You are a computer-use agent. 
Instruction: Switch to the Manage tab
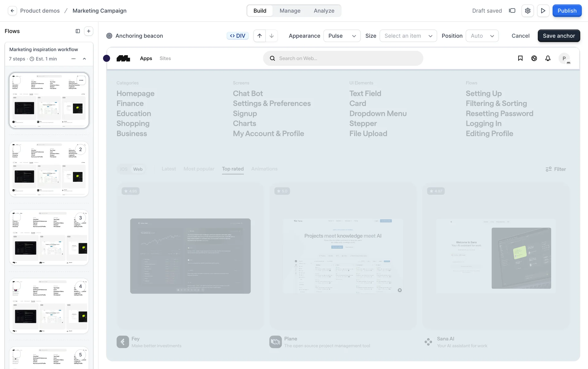coord(290,11)
